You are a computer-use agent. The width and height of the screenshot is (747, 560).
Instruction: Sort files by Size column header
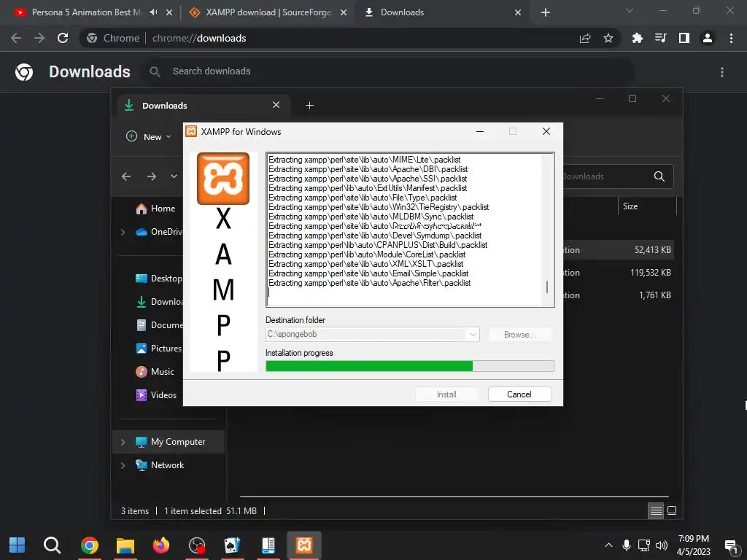pyautogui.click(x=647, y=206)
